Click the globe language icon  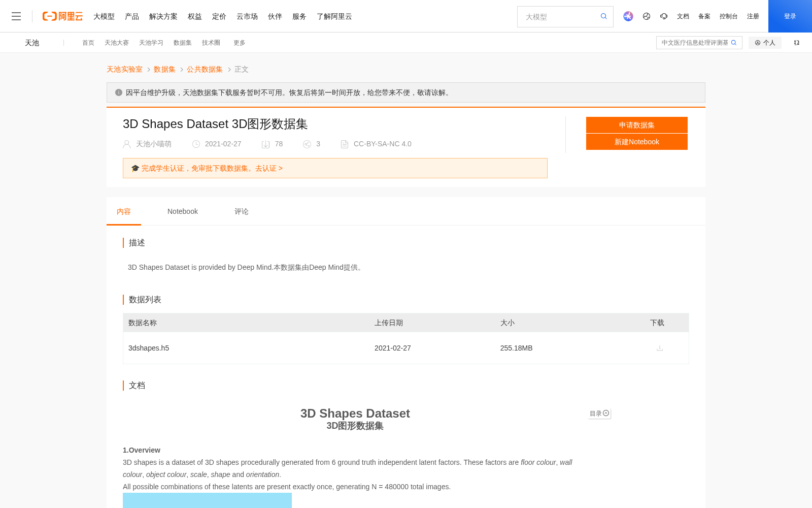pos(647,16)
